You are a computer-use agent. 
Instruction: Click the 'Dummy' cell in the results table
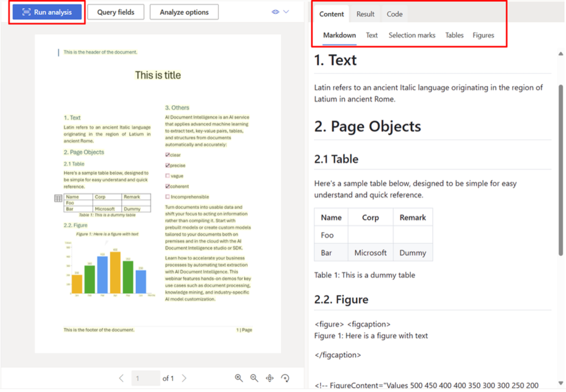(x=412, y=253)
